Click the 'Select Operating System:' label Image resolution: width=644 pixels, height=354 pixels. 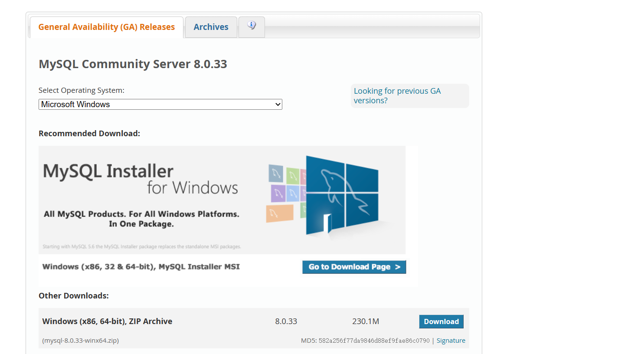pyautogui.click(x=82, y=90)
